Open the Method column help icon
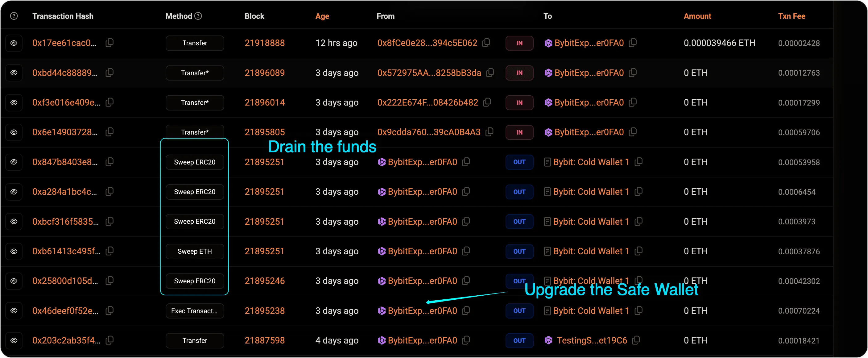Screen dimensions: 868x358 point(198,16)
